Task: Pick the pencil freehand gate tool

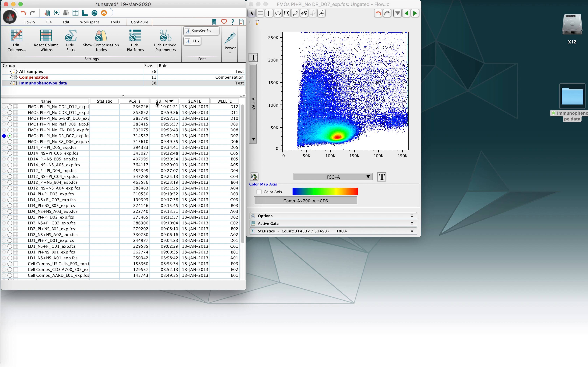Action: pos(295,13)
